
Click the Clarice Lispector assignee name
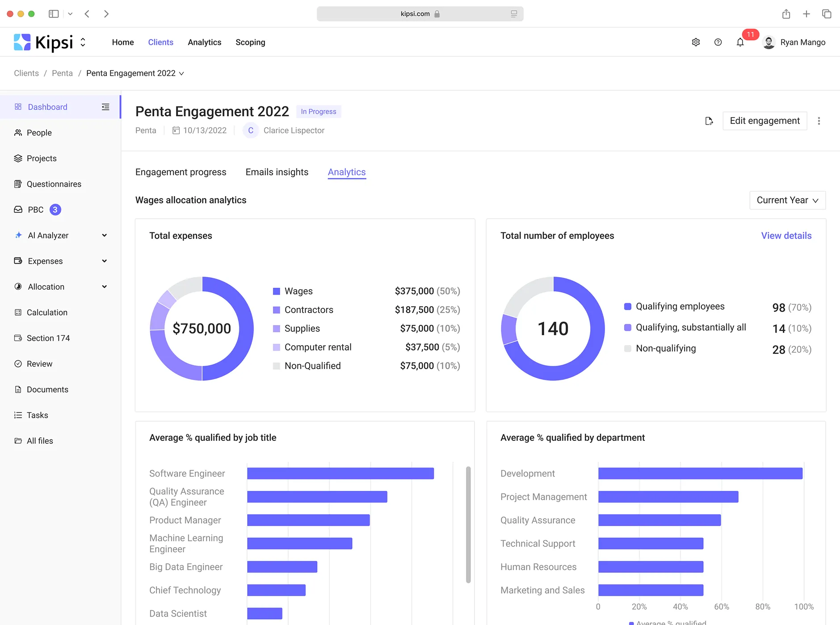(x=294, y=131)
